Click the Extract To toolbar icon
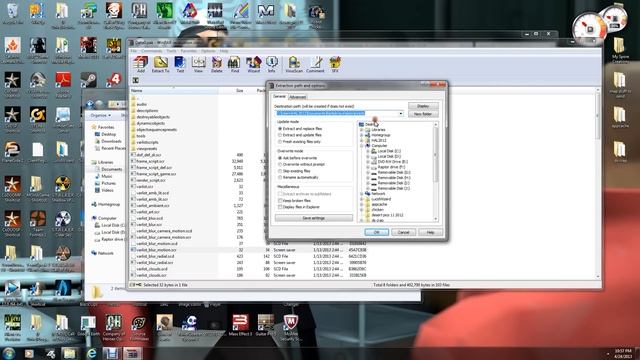Image resolution: width=640 pixels, height=360 pixels. (160, 64)
